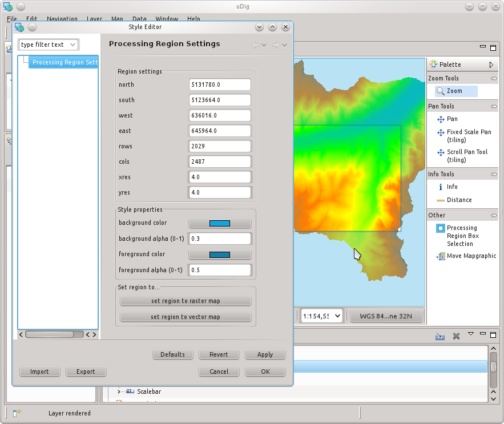The height and width of the screenshot is (424, 504).
Task: Collapse the Pan Tools palette group
Action: click(x=494, y=106)
